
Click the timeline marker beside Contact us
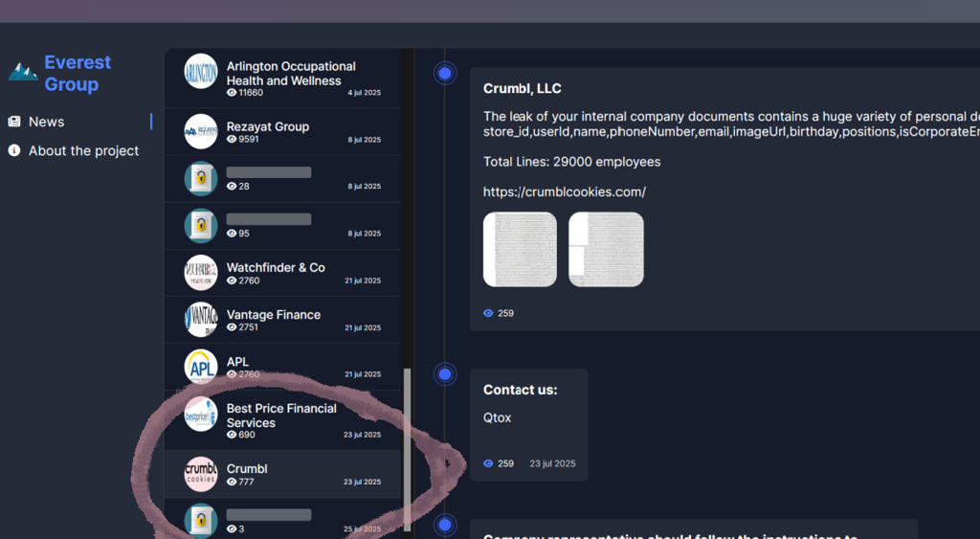click(x=445, y=374)
